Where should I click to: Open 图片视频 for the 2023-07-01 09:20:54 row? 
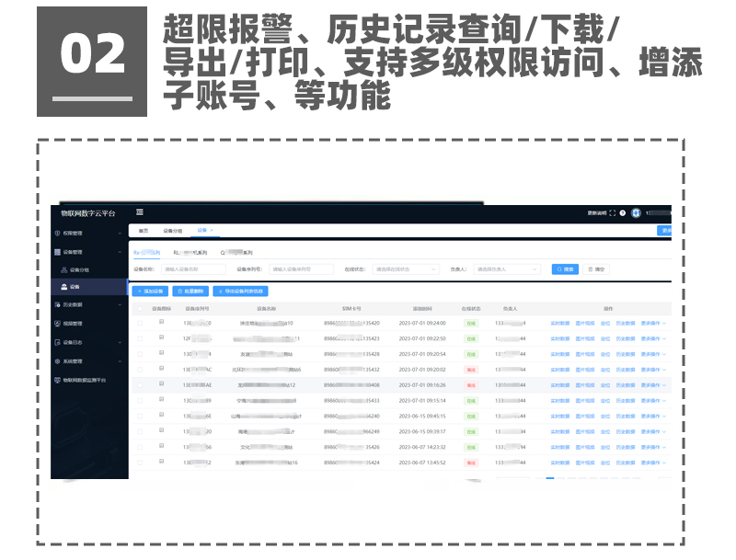(x=585, y=354)
